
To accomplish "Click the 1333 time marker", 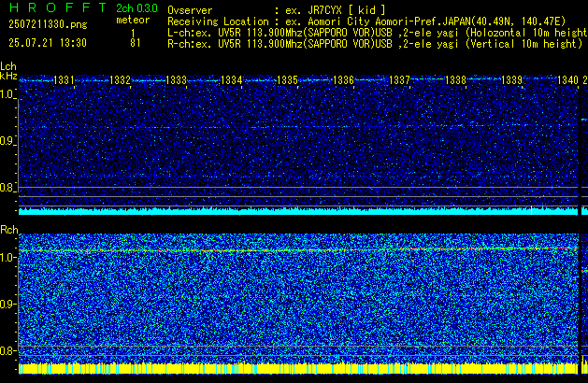I will tap(176, 80).
